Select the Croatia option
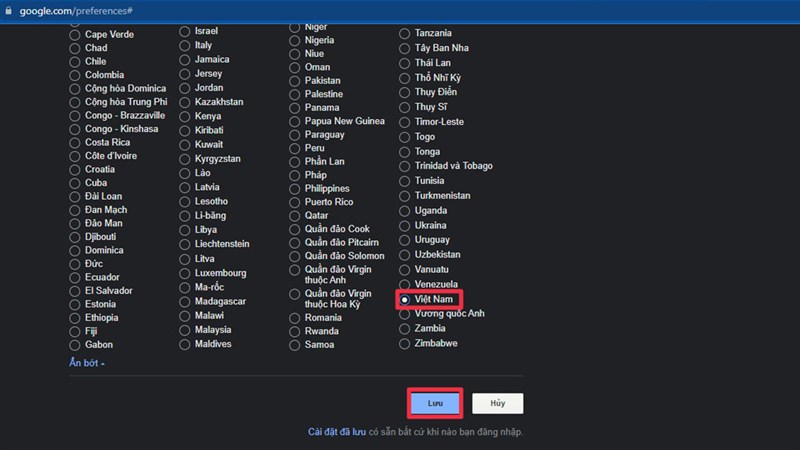 [75, 170]
